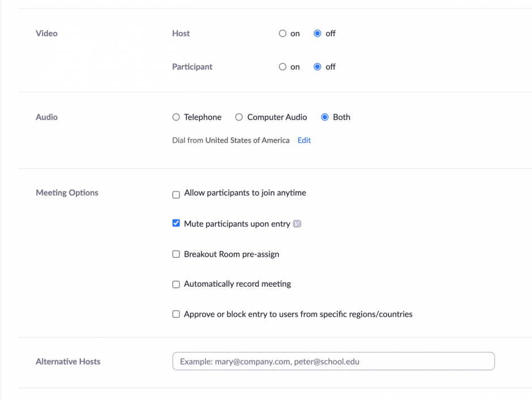
Task: Click the Alternative Hosts section label
Action: (x=68, y=361)
